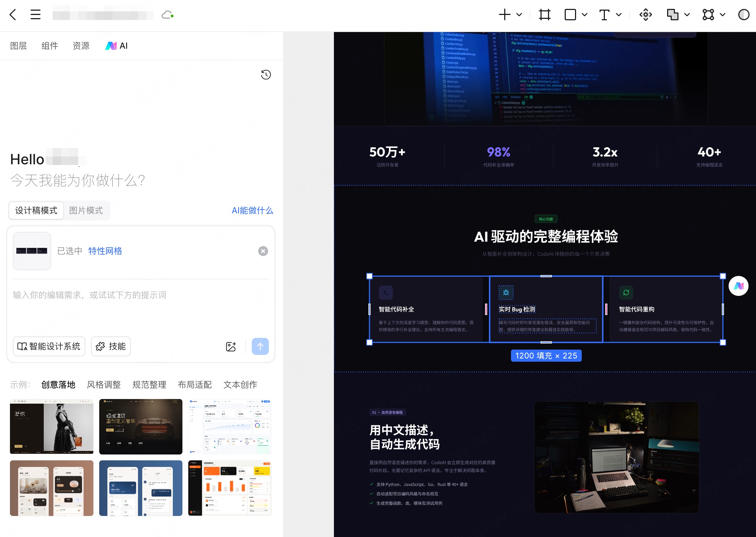Viewport: 756px width, 537px height.
Task: Switch to the 图层 tab
Action: click(x=18, y=46)
